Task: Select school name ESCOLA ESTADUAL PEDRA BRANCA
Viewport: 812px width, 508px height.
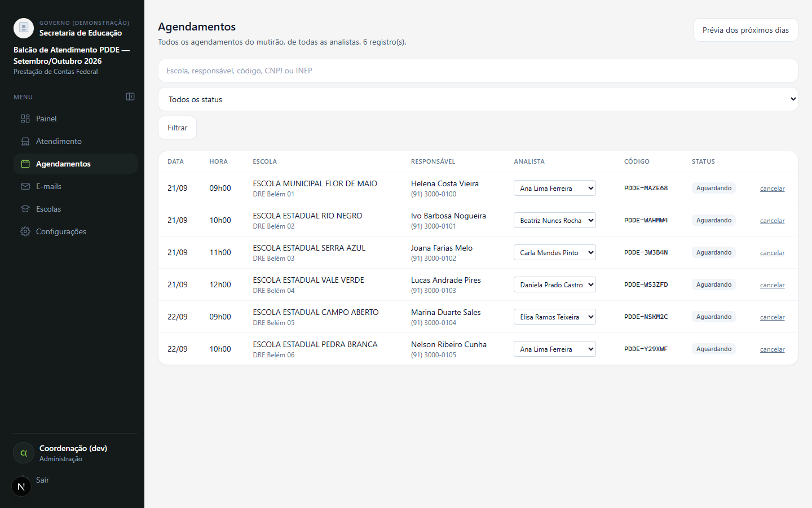Action: (x=315, y=344)
